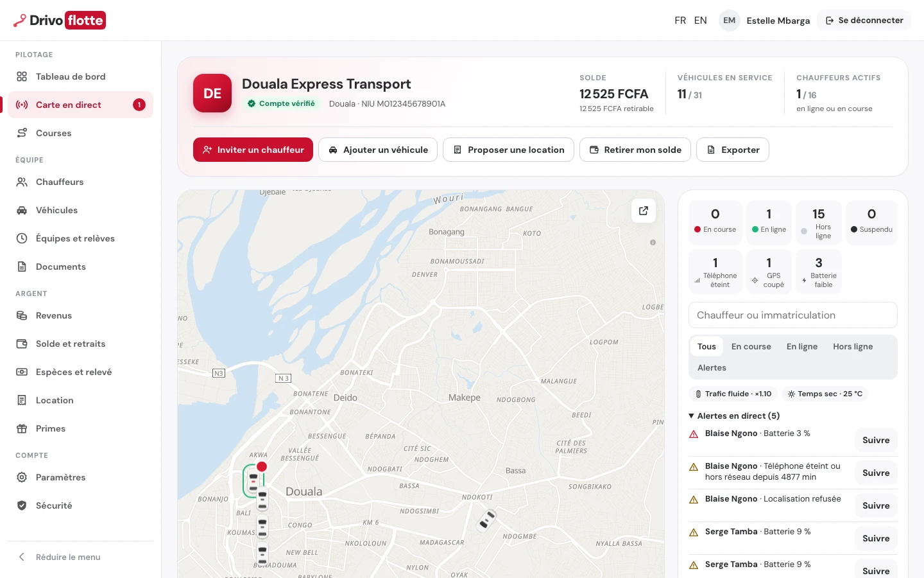Click Inviter un chauffeur button
Screen dimensions: 924x578
click(x=253, y=150)
